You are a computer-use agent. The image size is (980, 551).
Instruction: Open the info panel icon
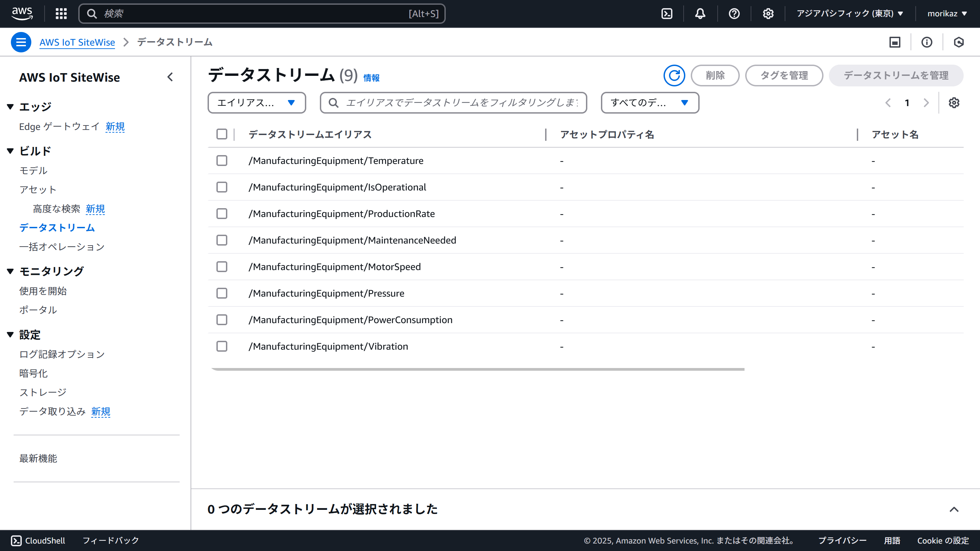[927, 42]
